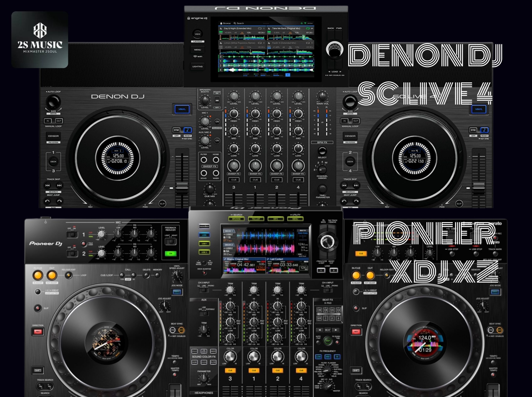This screenshot has height=397, width=532.
Task: Tap Browse on the Denon touchscreen
Action: tap(225, 23)
